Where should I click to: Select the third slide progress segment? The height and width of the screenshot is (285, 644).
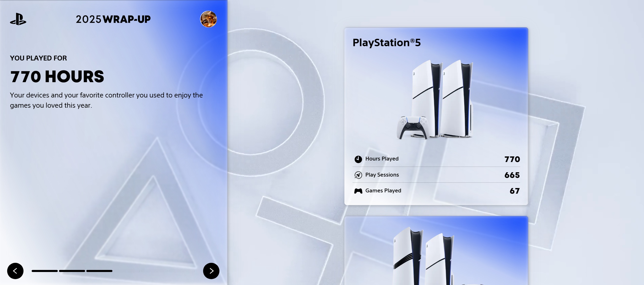(x=99, y=271)
